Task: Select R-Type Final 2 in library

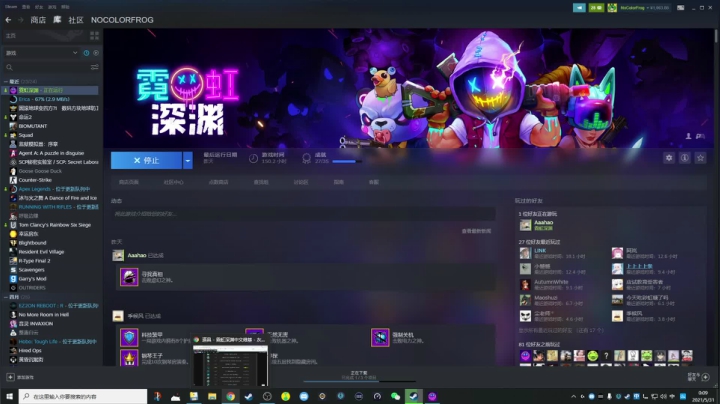Action: click(34, 261)
